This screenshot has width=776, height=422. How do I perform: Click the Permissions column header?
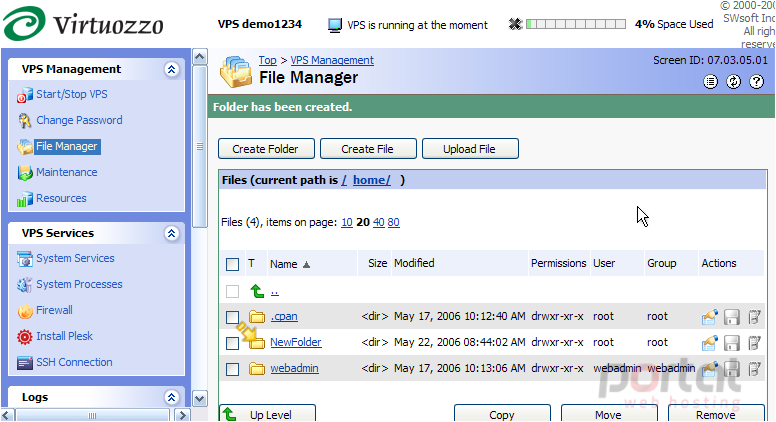pos(559,263)
